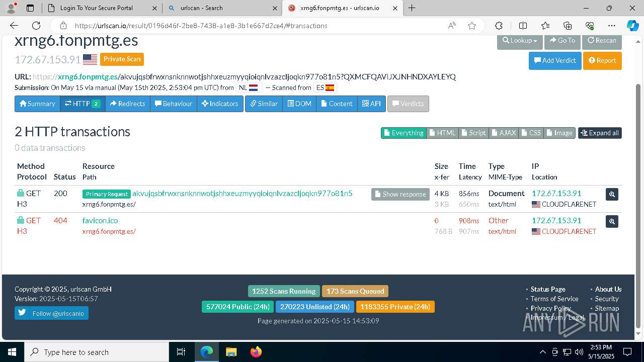644x362 pixels.
Task: Open the Tab actions menu icon
Action: coord(30,8)
